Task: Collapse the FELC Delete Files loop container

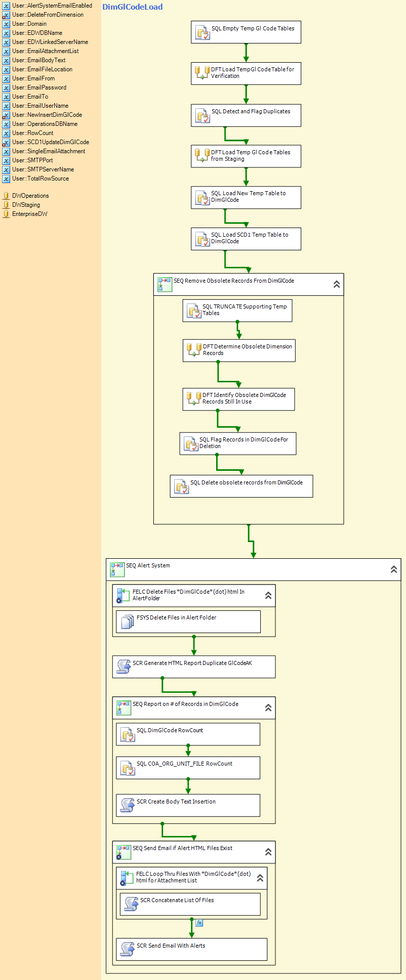Action: click(x=268, y=596)
